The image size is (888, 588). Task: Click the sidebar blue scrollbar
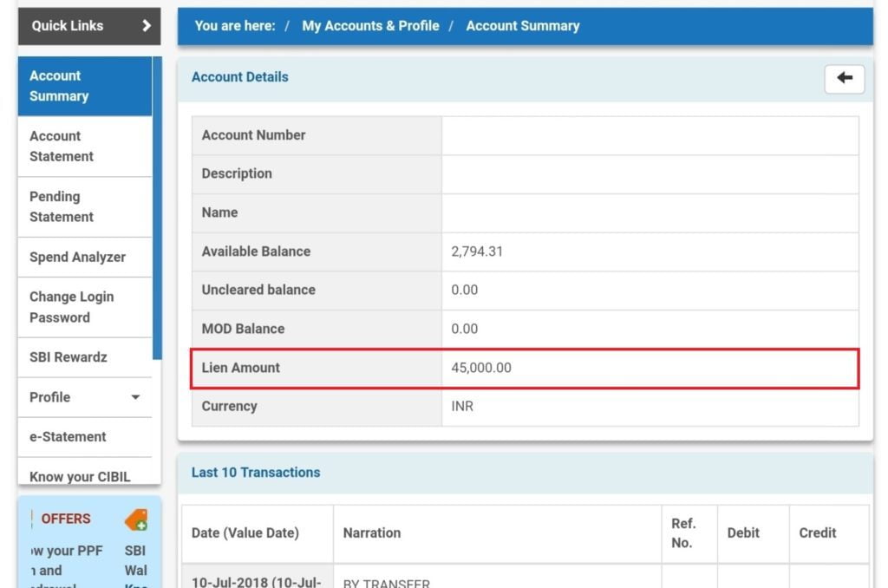[158, 208]
